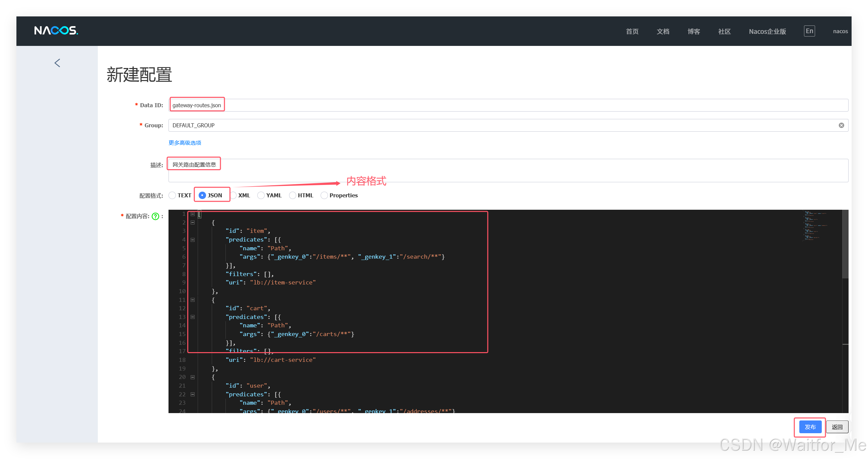The height and width of the screenshot is (459, 868).
Task: Collapse code fold marker at line 1
Action: [192, 214]
